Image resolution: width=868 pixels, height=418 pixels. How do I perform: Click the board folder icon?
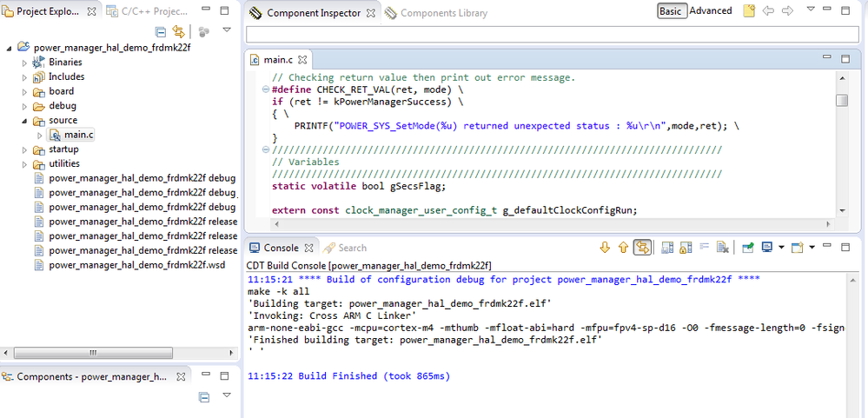39,91
